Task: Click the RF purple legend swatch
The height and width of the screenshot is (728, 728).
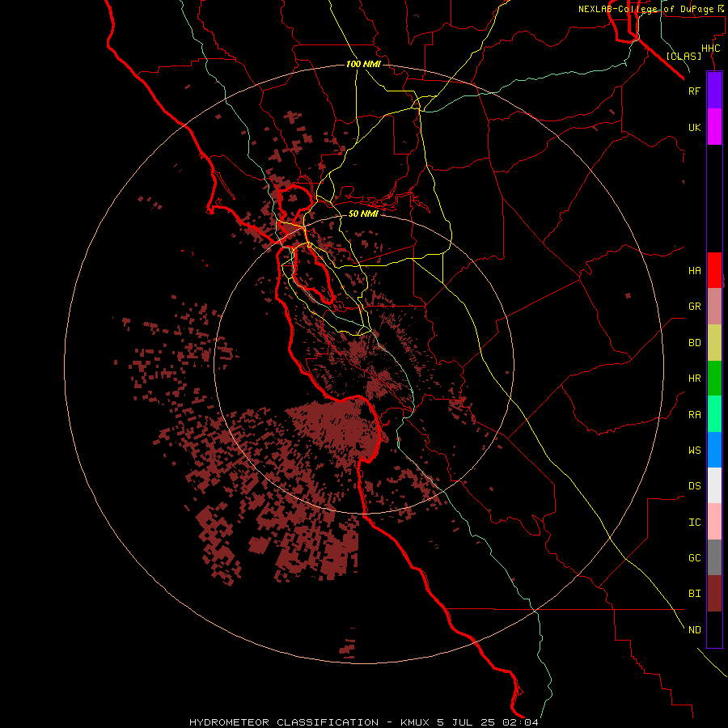Action: [714, 91]
